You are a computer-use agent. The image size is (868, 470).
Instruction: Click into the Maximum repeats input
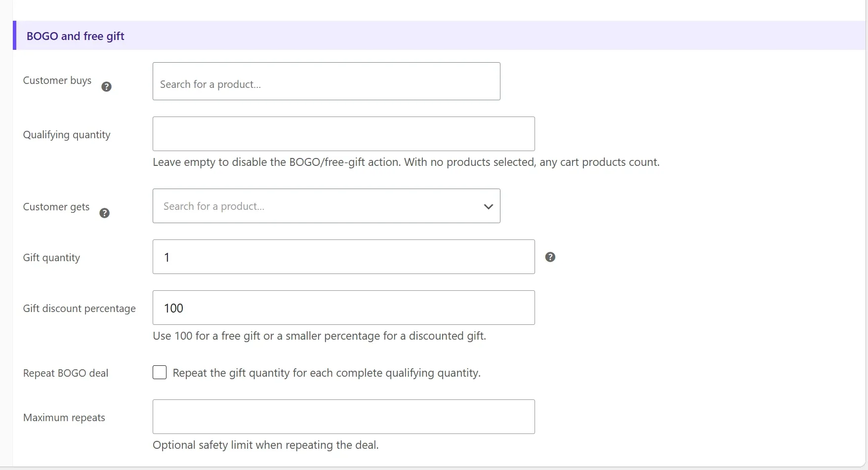343,417
